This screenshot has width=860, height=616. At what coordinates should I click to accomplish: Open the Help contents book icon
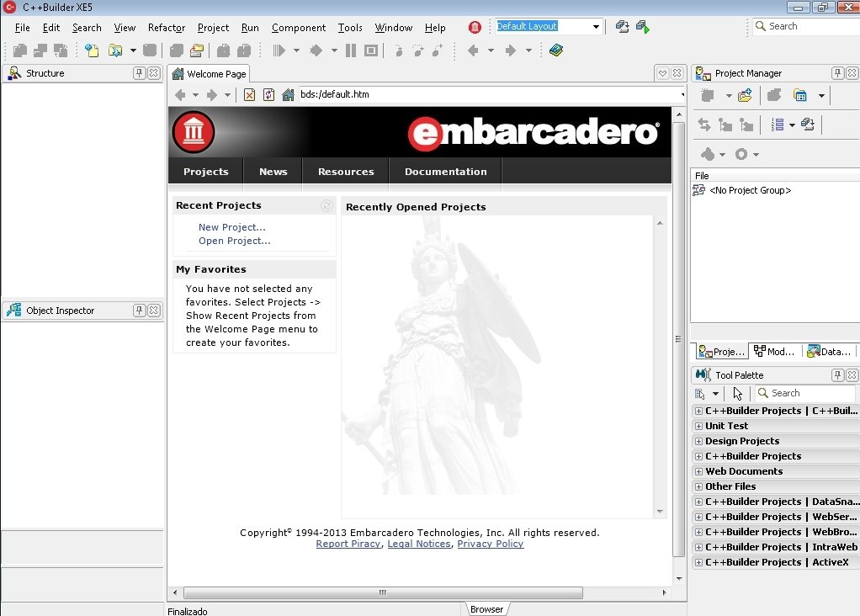point(556,50)
